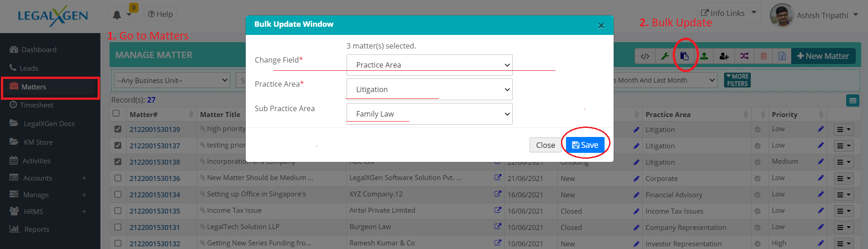
Task: Click the red trash delete icon
Action: [x=764, y=56]
